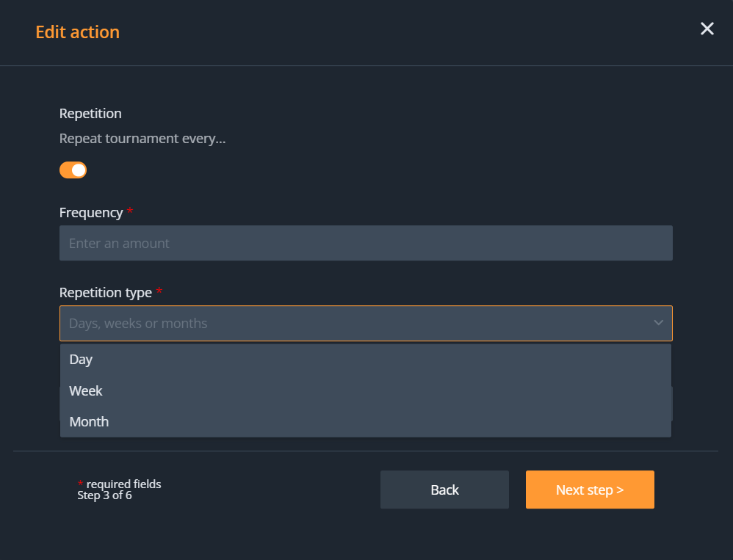Click the red asterisk beside Repetition type

[159, 291]
